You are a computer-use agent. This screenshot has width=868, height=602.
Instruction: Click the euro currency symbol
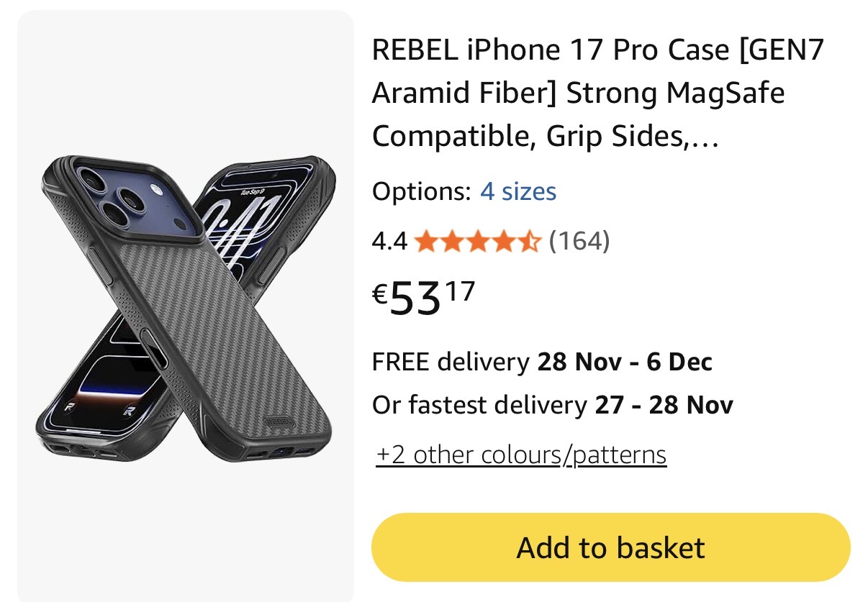(381, 294)
